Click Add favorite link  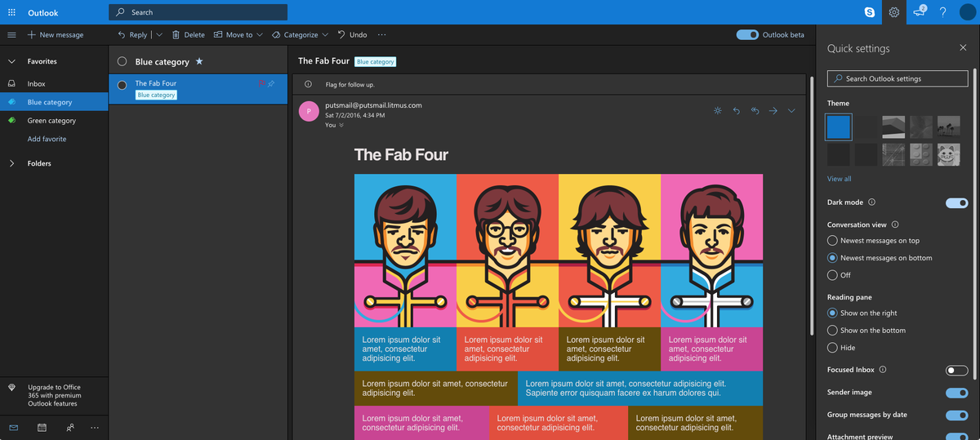tap(47, 139)
